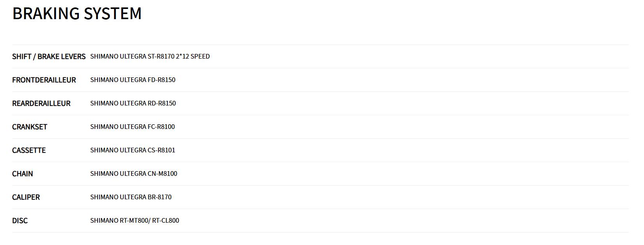This screenshot has width=644, height=245.
Task: Click the RT-CL800 disc model text
Action: click(165, 220)
